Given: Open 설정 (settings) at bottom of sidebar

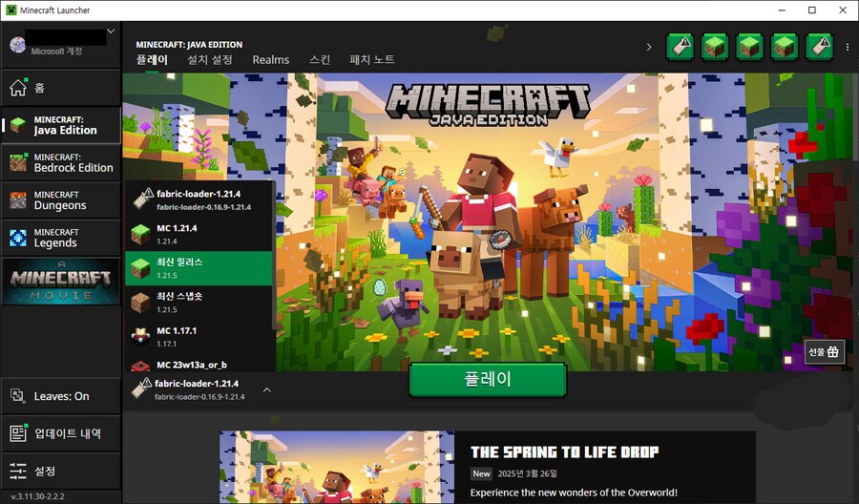Looking at the screenshot, I should point(61,472).
